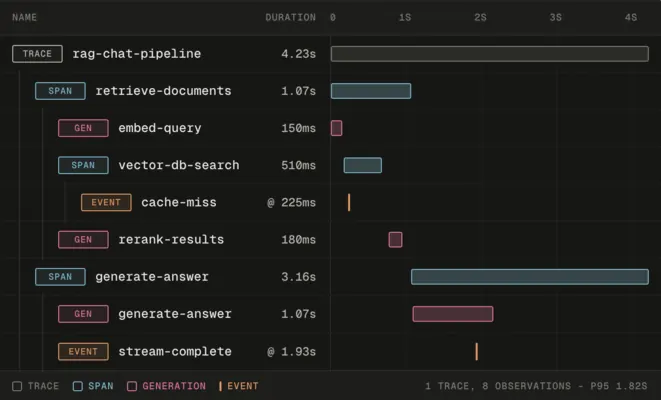This screenshot has width=661, height=400.
Task: Click the @ 1.93s timestamp value
Action: pyautogui.click(x=291, y=352)
